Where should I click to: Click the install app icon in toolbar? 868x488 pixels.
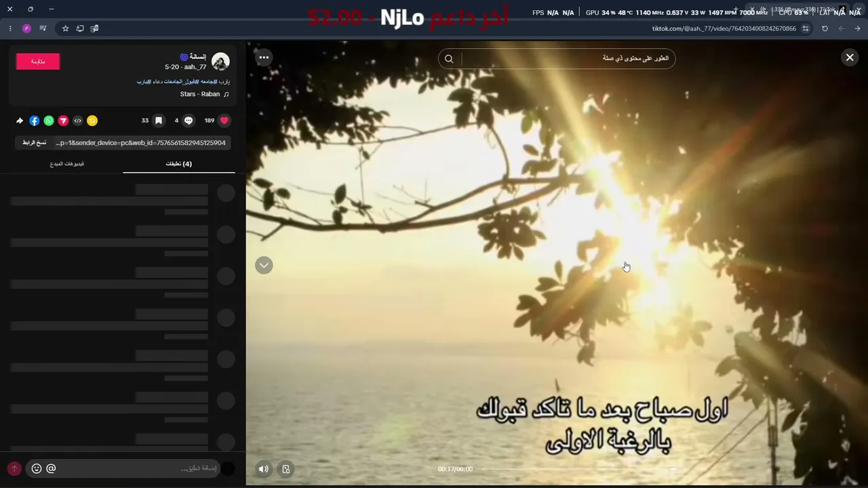tap(80, 28)
